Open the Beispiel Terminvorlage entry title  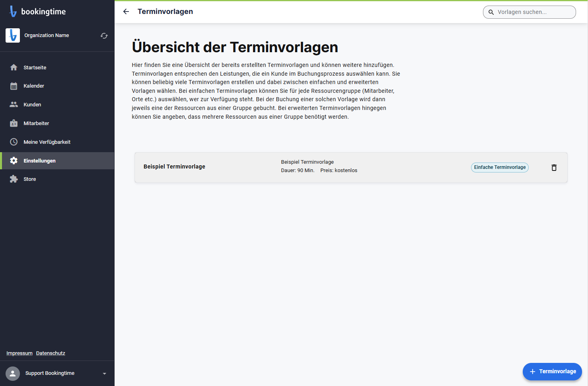[174, 167]
